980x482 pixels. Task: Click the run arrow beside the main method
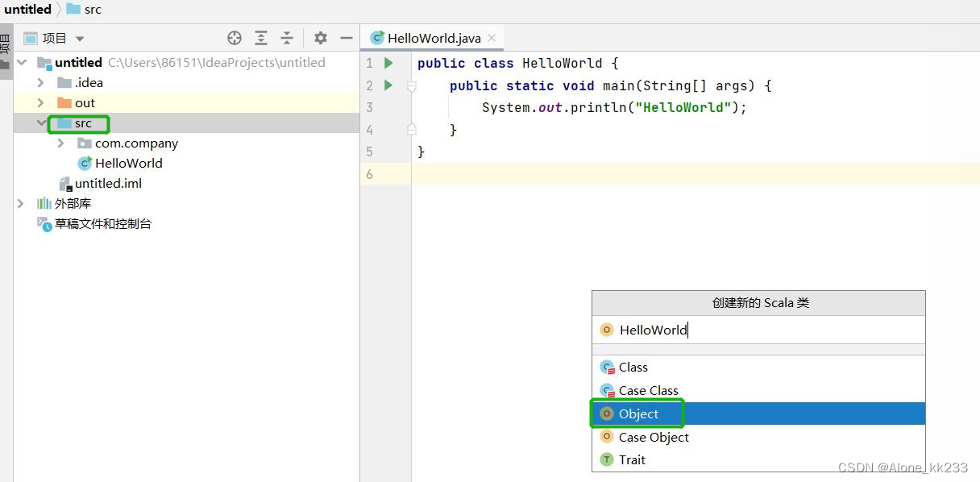(x=387, y=85)
